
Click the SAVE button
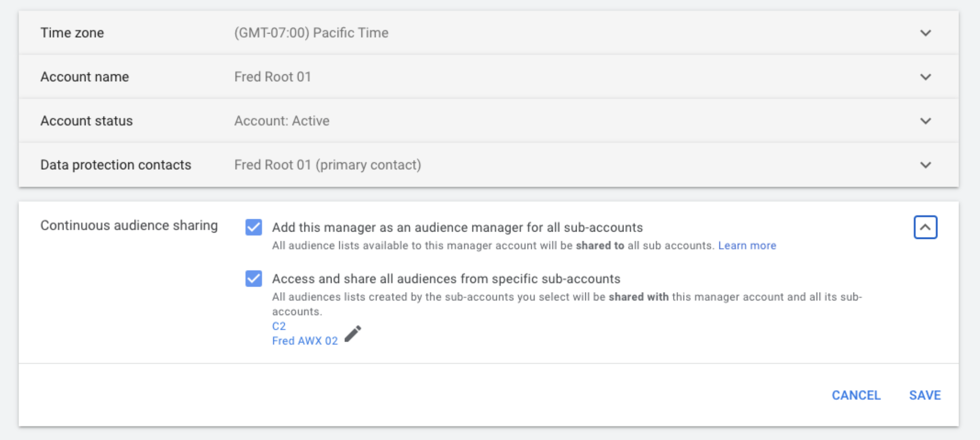pos(925,395)
